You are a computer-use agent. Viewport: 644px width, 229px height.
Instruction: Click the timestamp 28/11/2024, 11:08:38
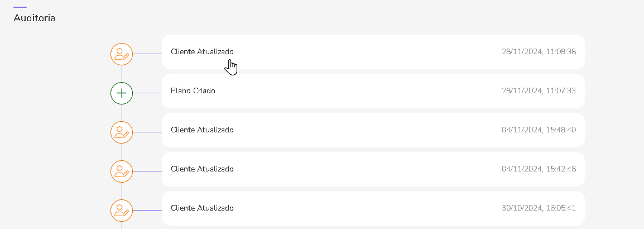click(539, 52)
